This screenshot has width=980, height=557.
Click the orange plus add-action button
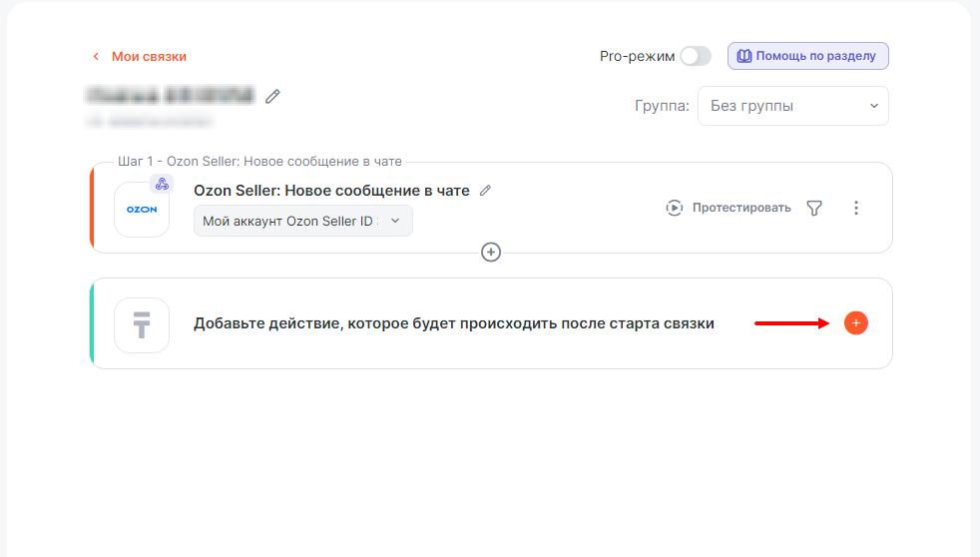pyautogui.click(x=855, y=323)
